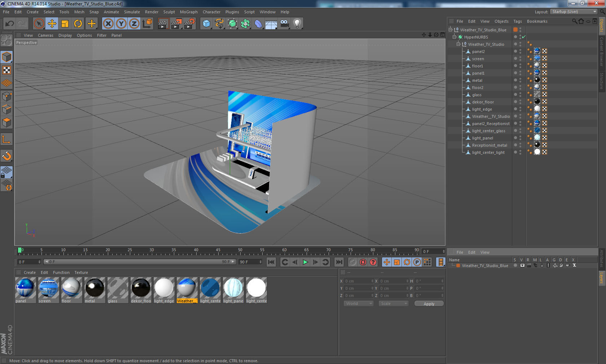Switch to Texture mode checker icon
This screenshot has width=606, height=364.
6,70
